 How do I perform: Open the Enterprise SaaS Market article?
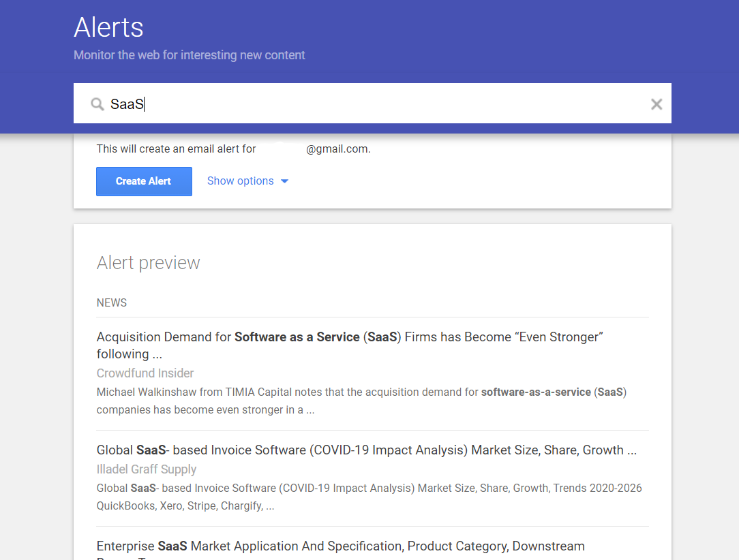pyautogui.click(x=341, y=546)
